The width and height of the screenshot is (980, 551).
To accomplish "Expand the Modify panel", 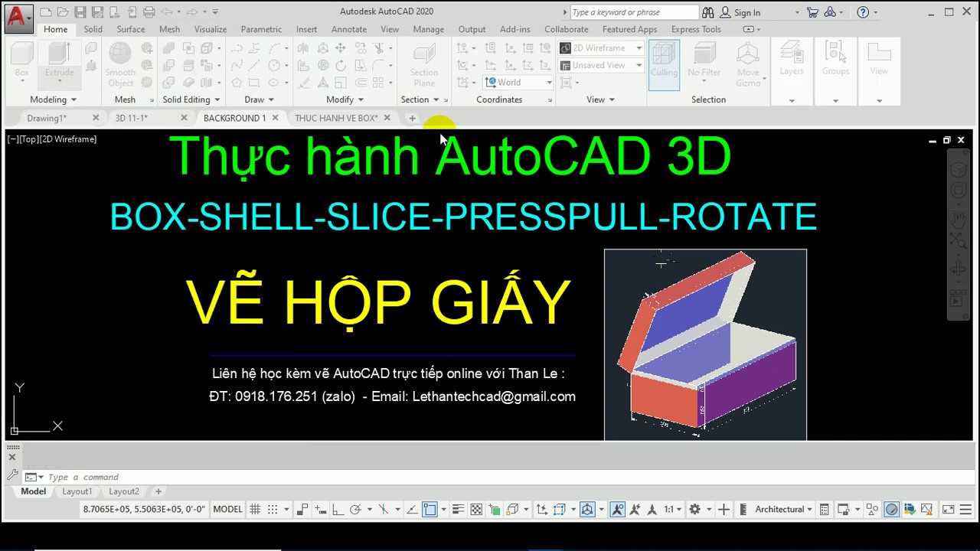I will point(345,99).
